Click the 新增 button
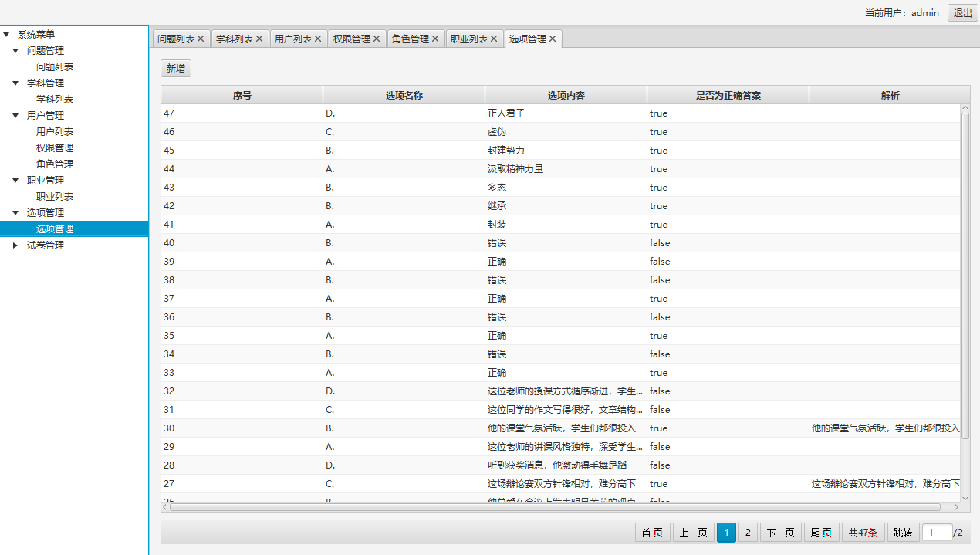This screenshot has height=555, width=980. 175,68
